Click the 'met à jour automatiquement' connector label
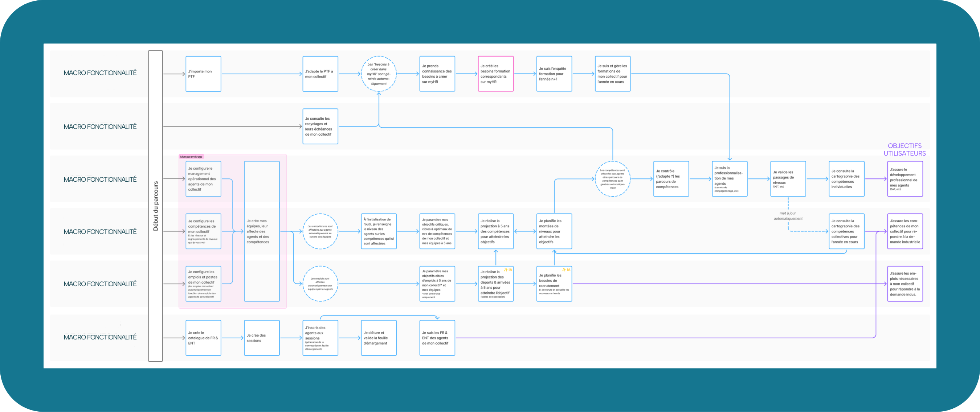Image resolution: width=980 pixels, height=412 pixels. point(788,216)
